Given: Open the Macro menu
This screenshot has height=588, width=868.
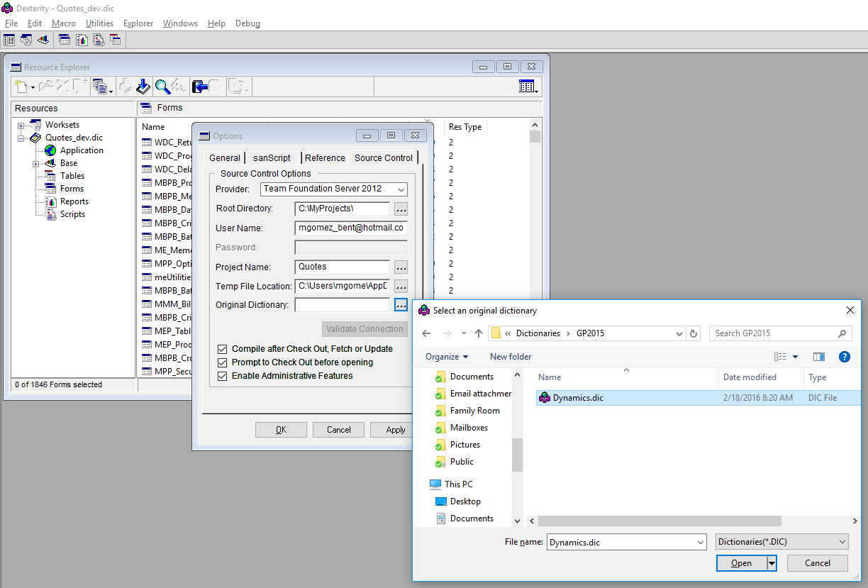Looking at the screenshot, I should pos(64,23).
